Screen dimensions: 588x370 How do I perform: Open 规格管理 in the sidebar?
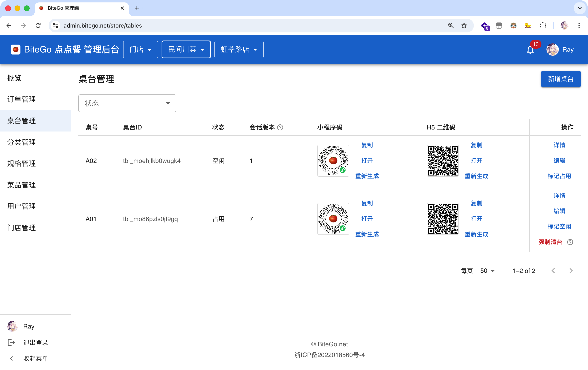pyautogui.click(x=35, y=163)
